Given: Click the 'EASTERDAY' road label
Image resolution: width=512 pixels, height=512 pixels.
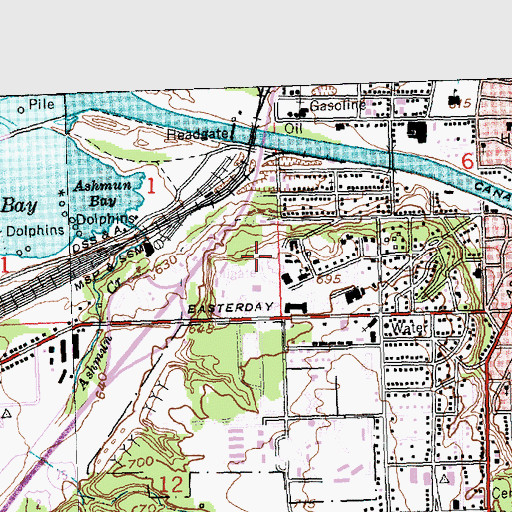Looking at the screenshot, I should (x=231, y=307).
